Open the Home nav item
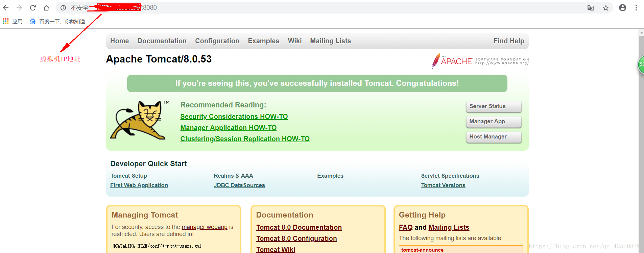This screenshot has height=253, width=644. pyautogui.click(x=119, y=41)
